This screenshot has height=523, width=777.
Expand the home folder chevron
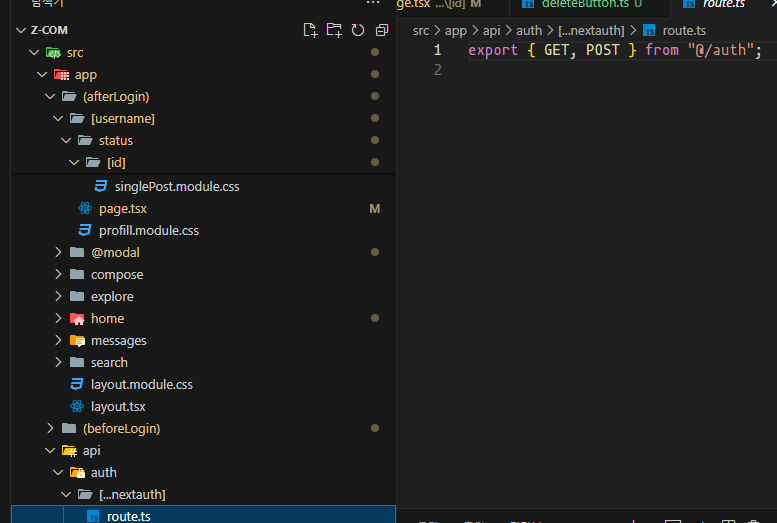click(58, 318)
